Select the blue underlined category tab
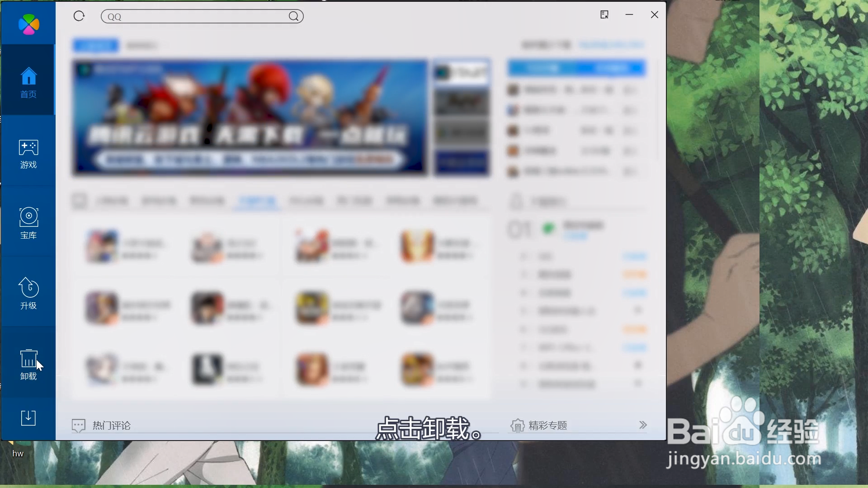Screen dimensions: 868x488 point(256,201)
